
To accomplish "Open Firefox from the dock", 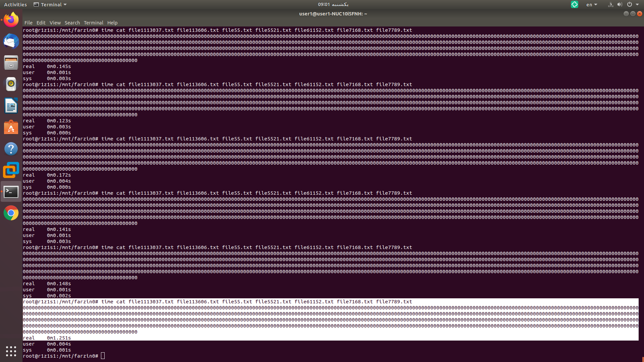I will tap(11, 20).
